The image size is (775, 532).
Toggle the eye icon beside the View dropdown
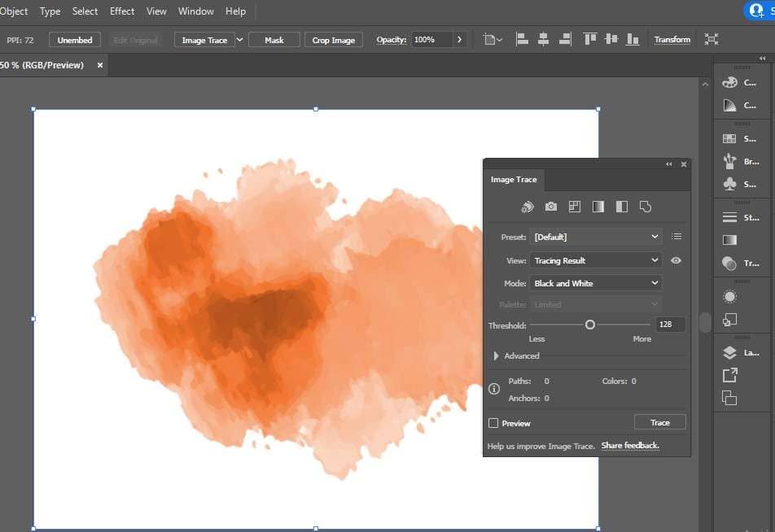click(x=676, y=260)
